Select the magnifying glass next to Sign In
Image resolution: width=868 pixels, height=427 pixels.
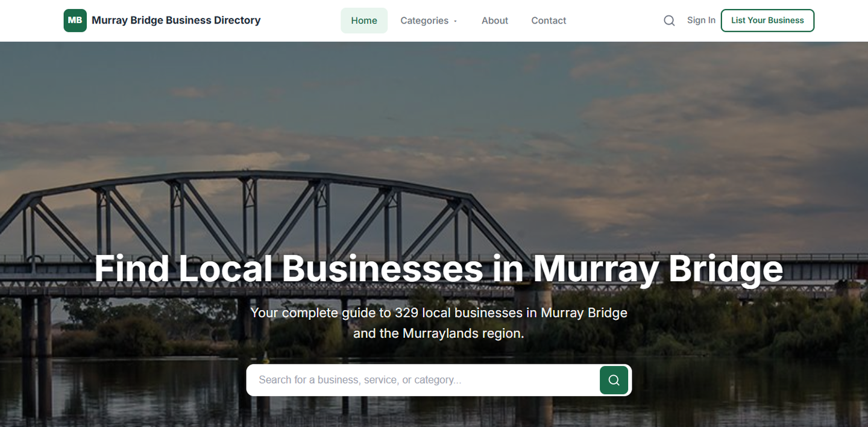669,20
